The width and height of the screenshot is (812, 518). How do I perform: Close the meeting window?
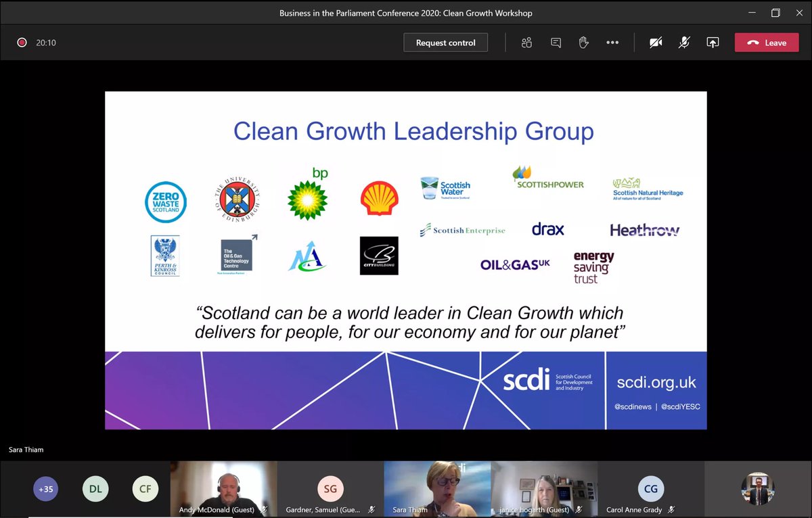(799, 13)
